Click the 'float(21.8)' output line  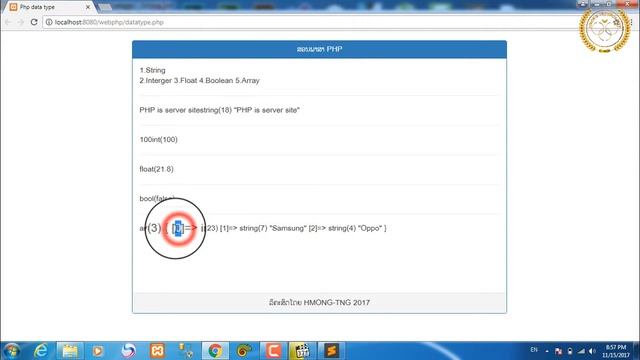click(156, 169)
